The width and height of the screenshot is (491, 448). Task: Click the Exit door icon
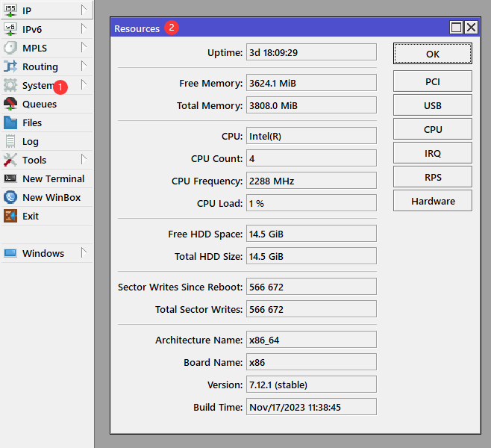click(10, 216)
